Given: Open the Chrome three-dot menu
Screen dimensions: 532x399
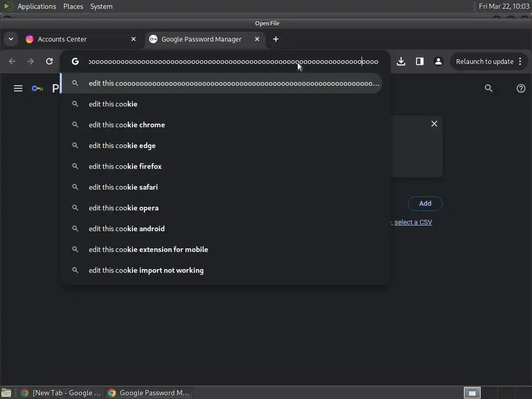Looking at the screenshot, I should click(520, 61).
